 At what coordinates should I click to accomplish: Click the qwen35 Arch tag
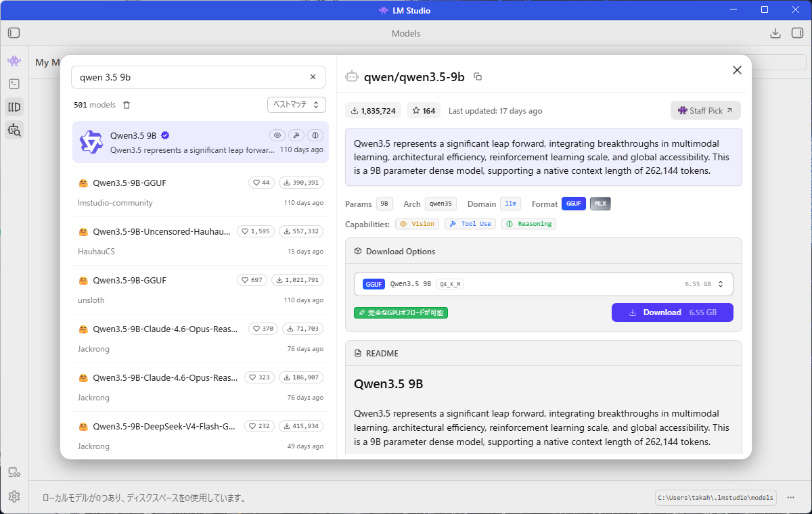pos(441,204)
